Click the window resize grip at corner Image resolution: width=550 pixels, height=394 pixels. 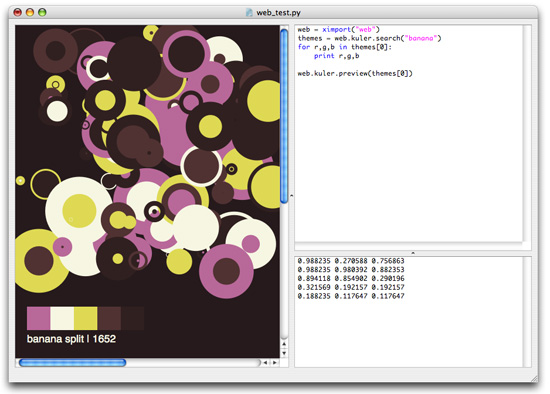(x=534, y=379)
